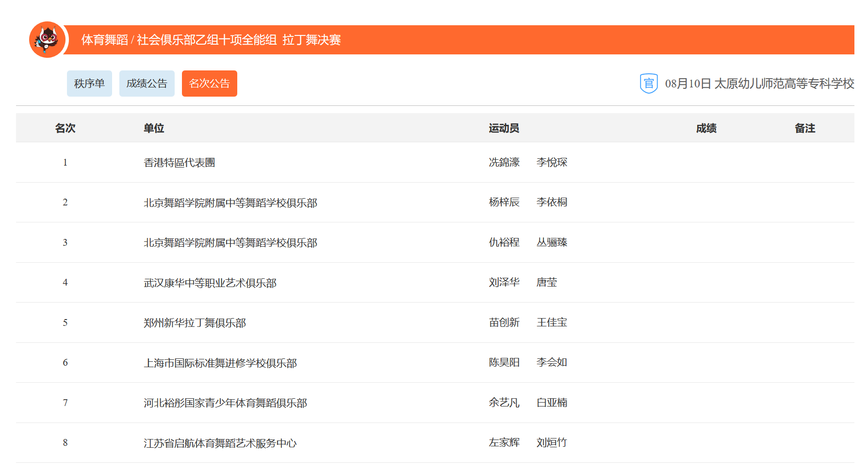868x474 pixels.
Task: Click athlete name 丛骊臻
Action: (x=552, y=242)
